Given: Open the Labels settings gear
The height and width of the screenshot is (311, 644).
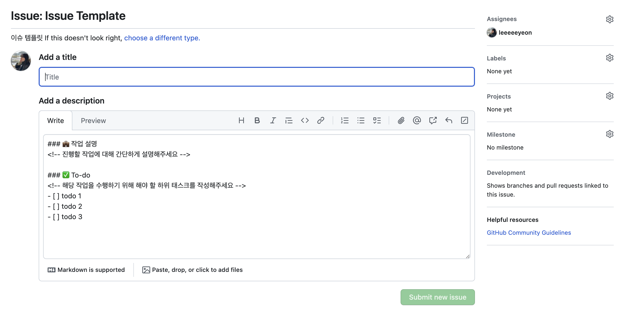Looking at the screenshot, I should (x=610, y=58).
